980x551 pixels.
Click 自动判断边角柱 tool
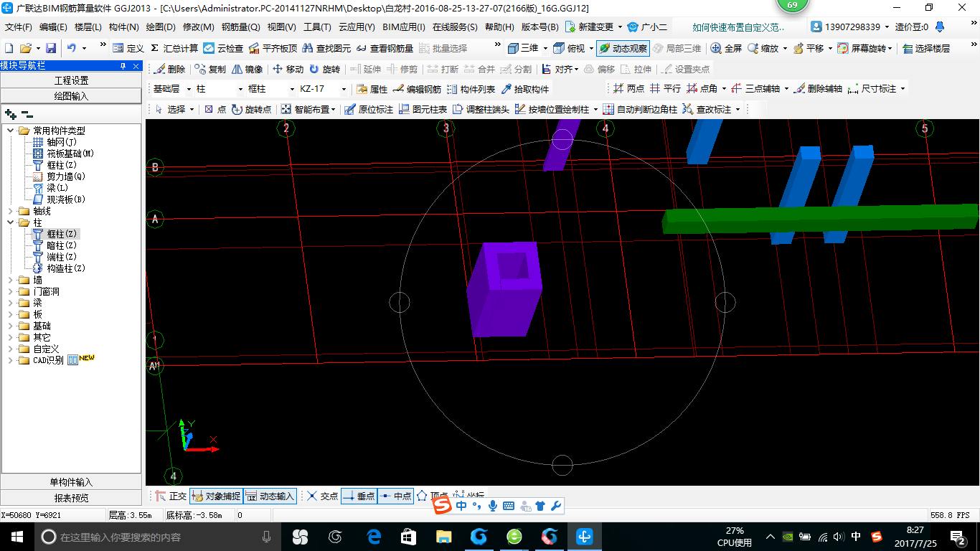[639, 109]
